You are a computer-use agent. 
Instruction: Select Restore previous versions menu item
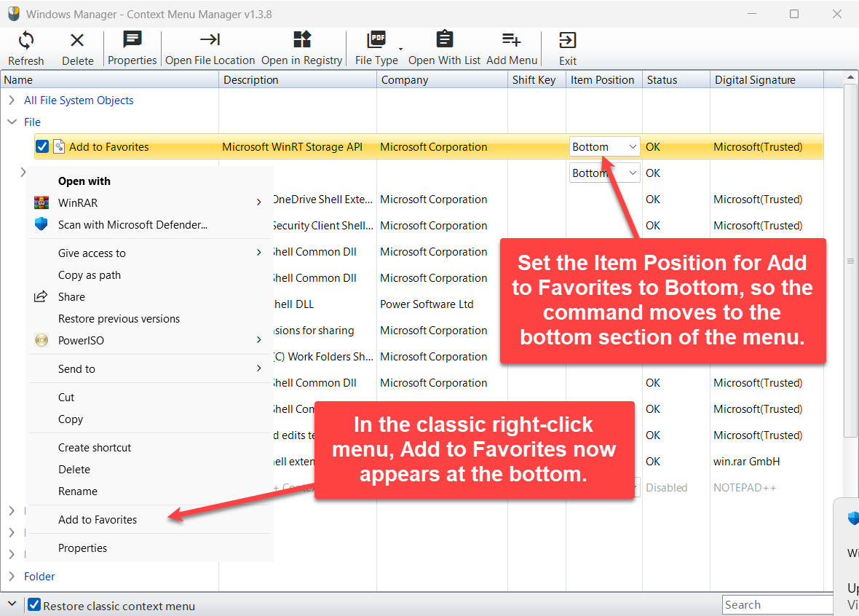click(149, 319)
